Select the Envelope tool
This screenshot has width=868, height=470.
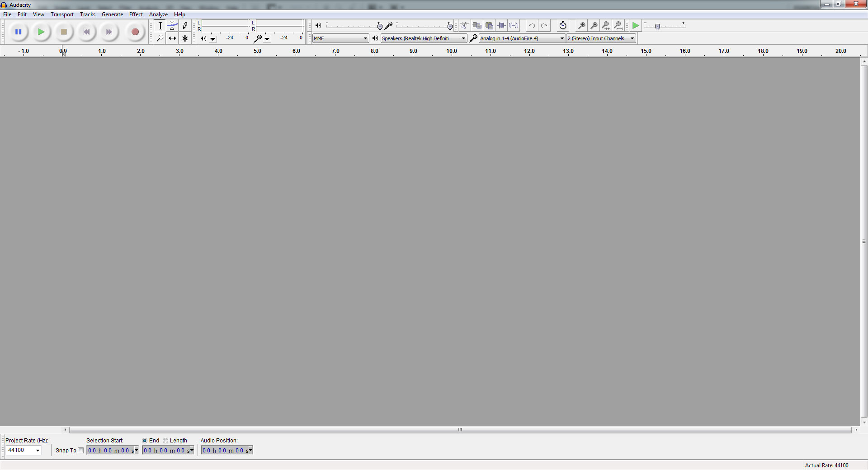coord(172,26)
